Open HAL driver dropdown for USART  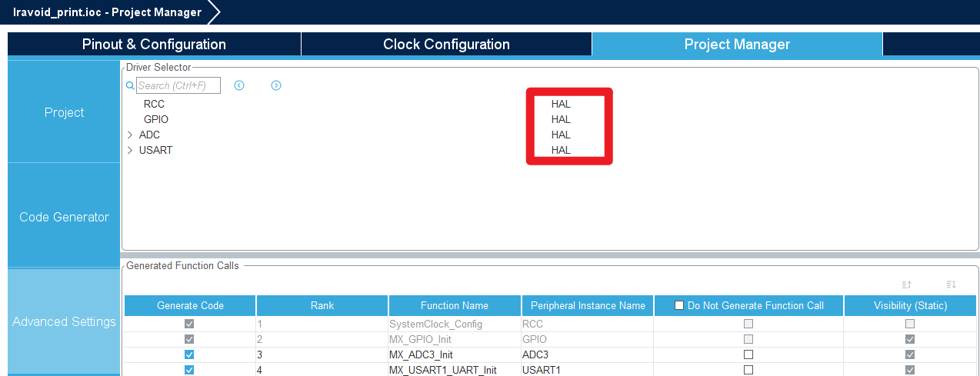(x=561, y=150)
